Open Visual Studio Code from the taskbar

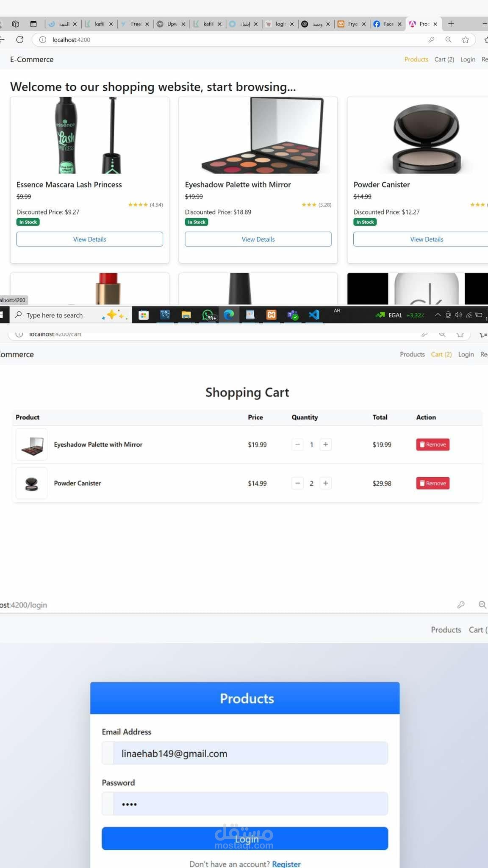314,315
